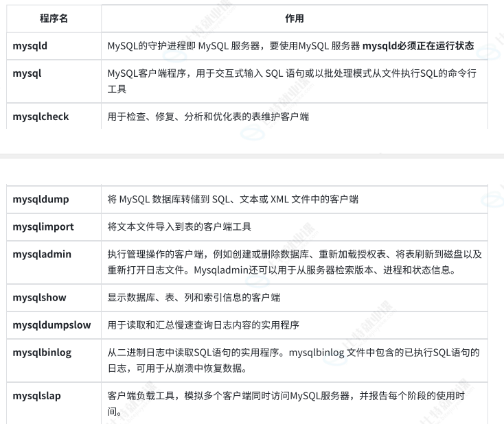Viewport: 504px width, 424px height.
Task: Click description '将文本文件导入到表的客户端工具'
Action: (x=179, y=227)
